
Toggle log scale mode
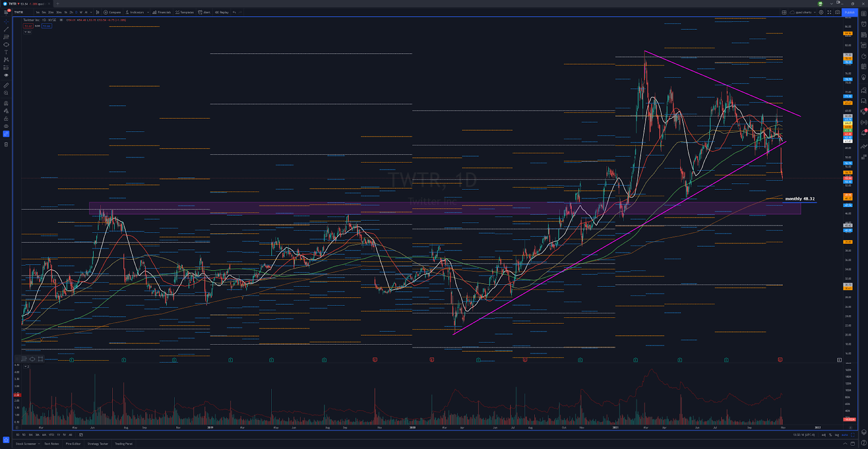[837, 434]
